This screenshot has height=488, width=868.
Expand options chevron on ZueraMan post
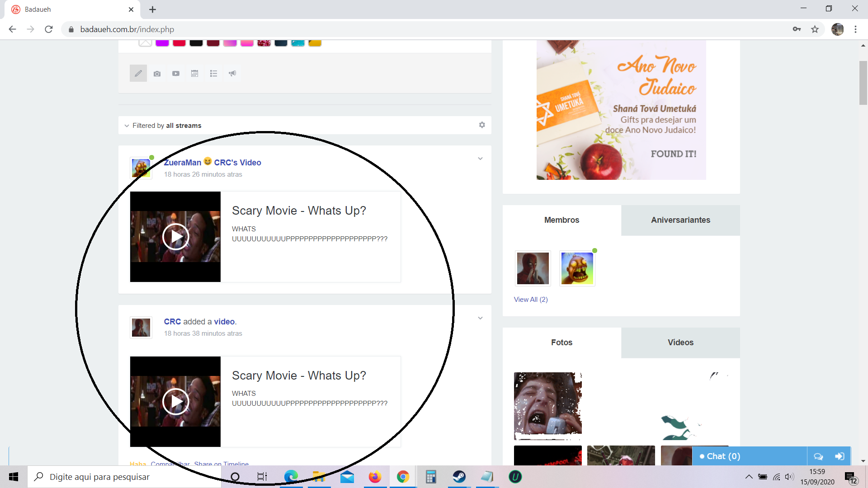tap(480, 159)
